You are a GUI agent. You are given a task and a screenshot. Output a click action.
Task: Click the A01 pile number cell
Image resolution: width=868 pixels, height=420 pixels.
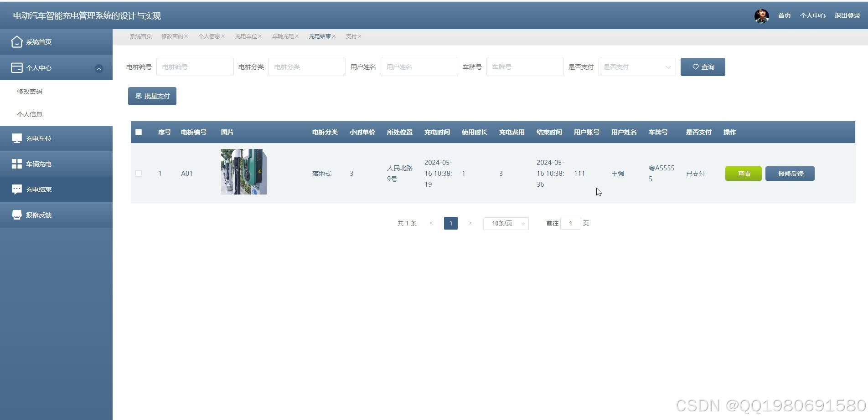point(187,174)
